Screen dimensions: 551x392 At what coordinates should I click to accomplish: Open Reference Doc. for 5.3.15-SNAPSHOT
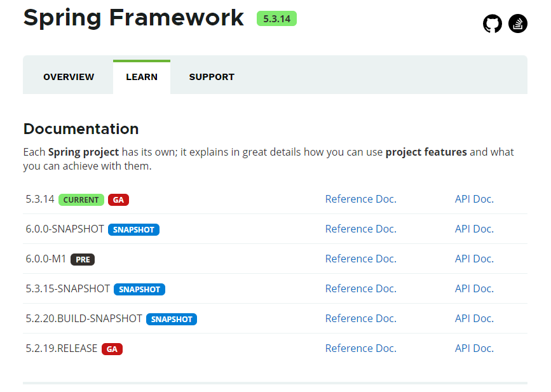coord(360,288)
